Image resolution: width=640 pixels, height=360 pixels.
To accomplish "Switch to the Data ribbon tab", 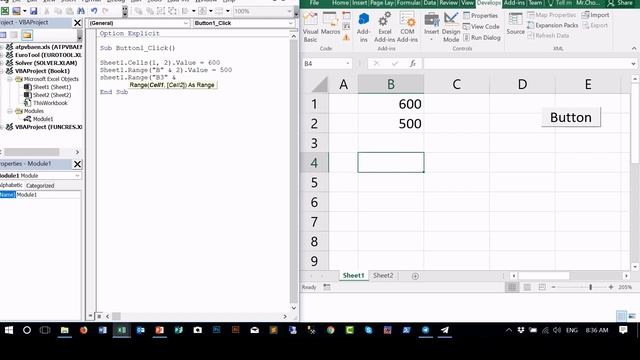I will pyautogui.click(x=430, y=3).
